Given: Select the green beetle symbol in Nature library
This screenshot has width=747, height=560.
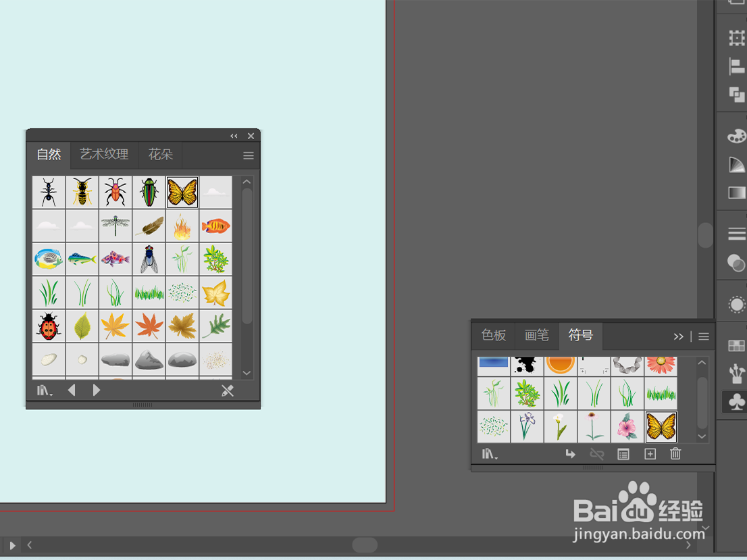Looking at the screenshot, I should tap(149, 192).
